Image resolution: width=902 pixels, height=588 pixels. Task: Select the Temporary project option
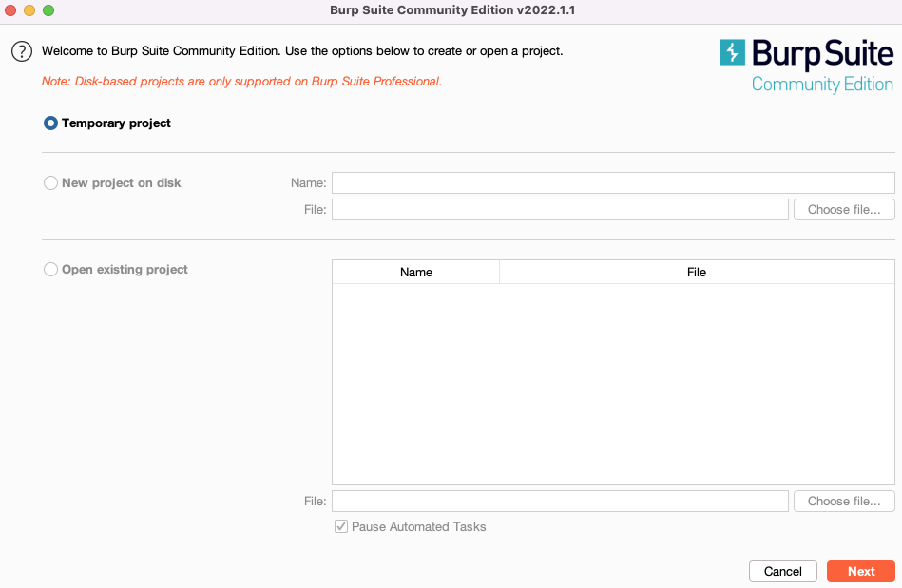coord(50,123)
